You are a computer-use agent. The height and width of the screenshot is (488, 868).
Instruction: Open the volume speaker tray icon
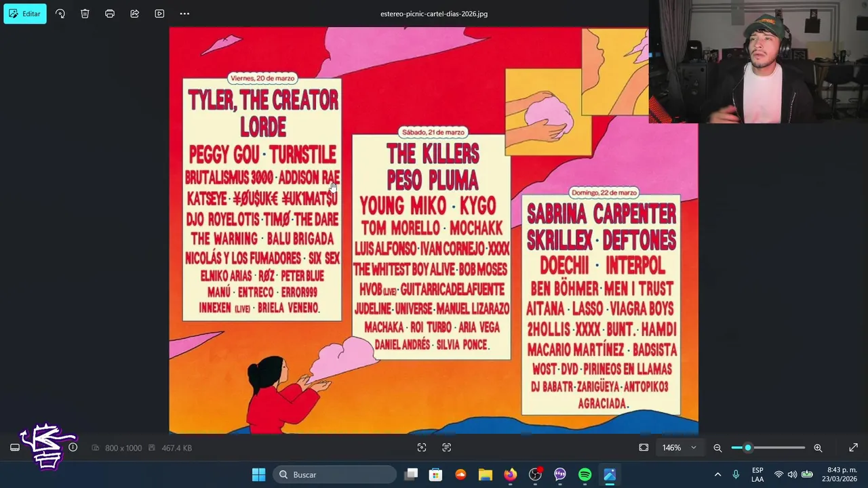[792, 474]
